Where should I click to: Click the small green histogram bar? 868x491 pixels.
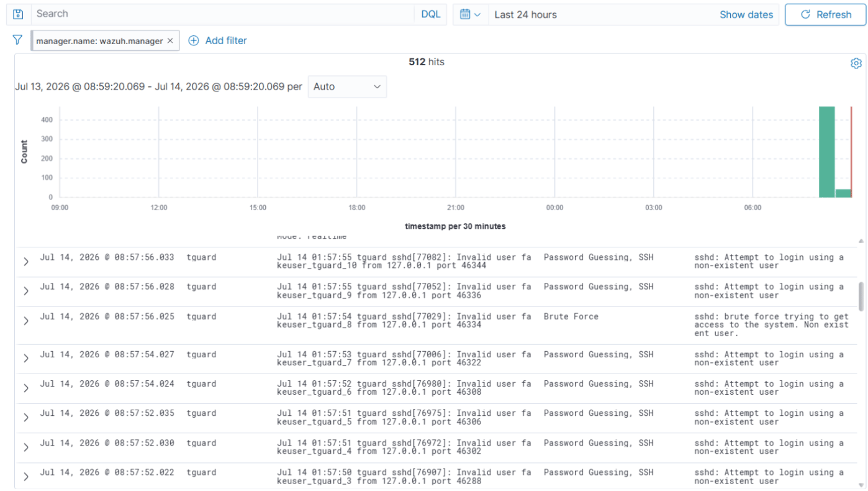tap(843, 193)
